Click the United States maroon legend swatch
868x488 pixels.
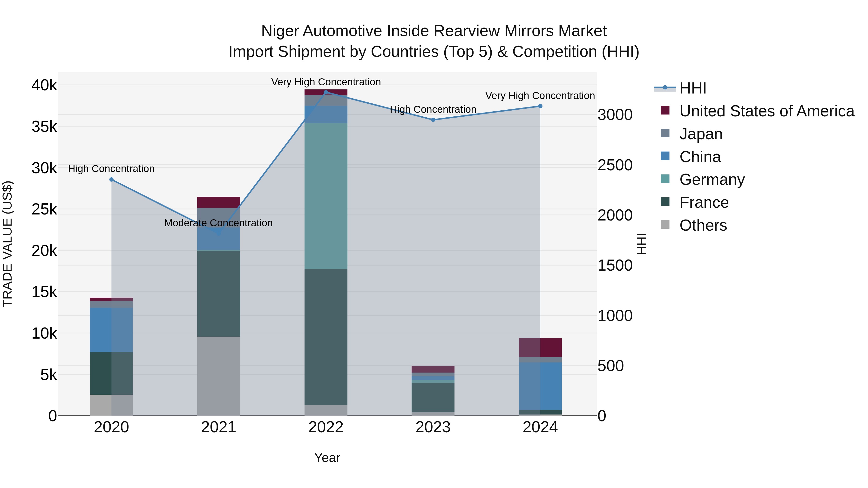(x=665, y=110)
